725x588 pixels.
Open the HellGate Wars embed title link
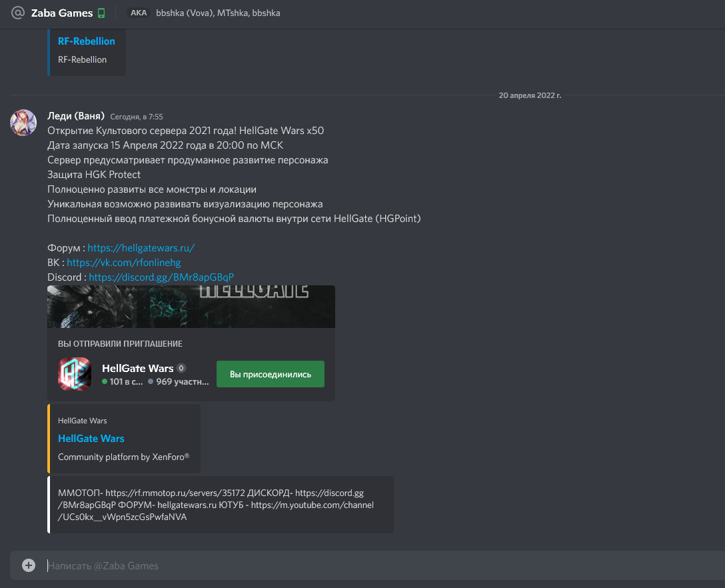(x=91, y=439)
